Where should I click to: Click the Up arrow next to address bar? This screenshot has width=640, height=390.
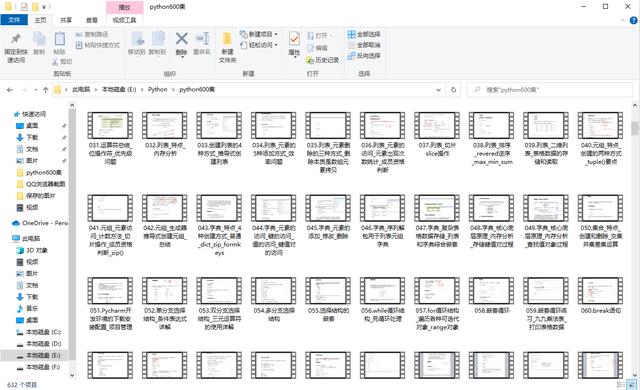click(x=45, y=90)
